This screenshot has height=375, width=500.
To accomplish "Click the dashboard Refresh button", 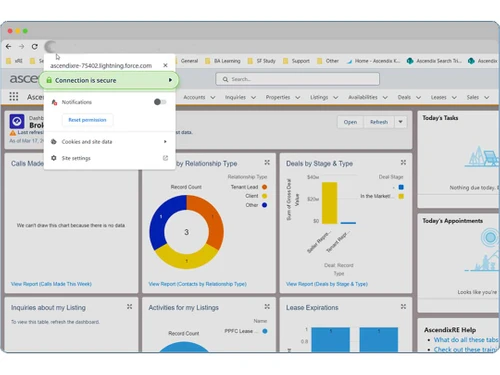I will 379,122.
